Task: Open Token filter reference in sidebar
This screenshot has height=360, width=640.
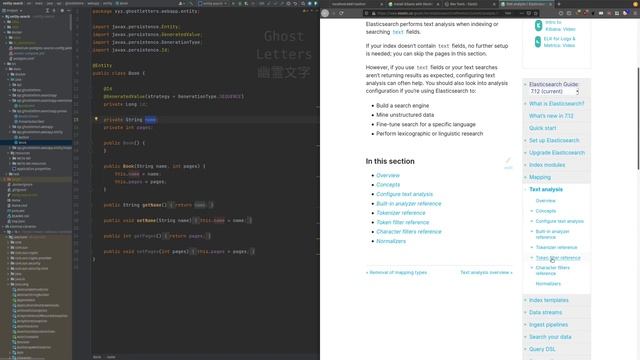Action: (x=558, y=258)
